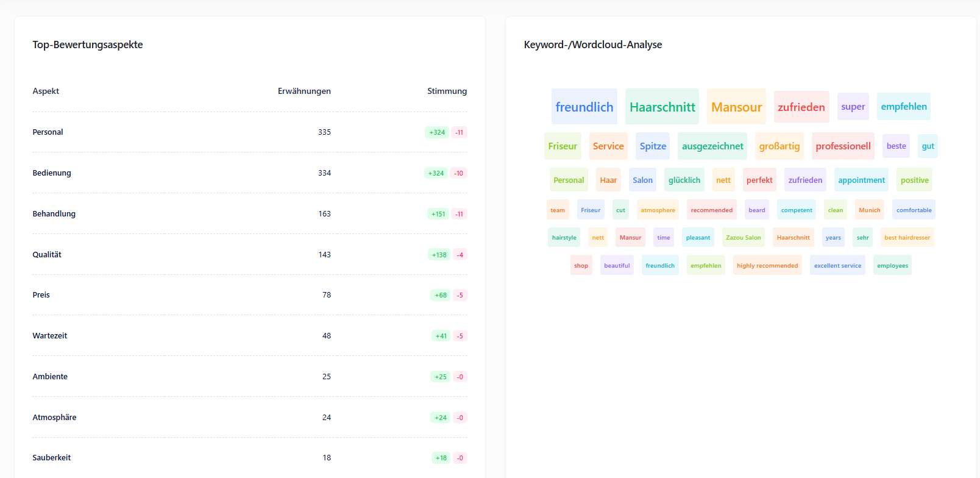980x478 pixels.
Task: Click the -4 negative badge for Qualität
Action: [x=460, y=255]
